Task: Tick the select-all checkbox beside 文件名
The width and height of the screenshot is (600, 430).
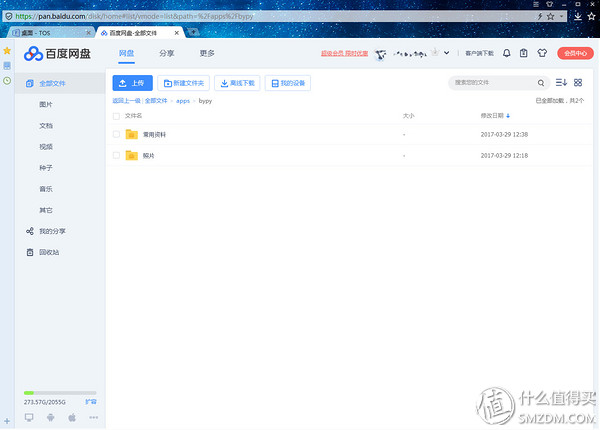Action: pyautogui.click(x=116, y=116)
